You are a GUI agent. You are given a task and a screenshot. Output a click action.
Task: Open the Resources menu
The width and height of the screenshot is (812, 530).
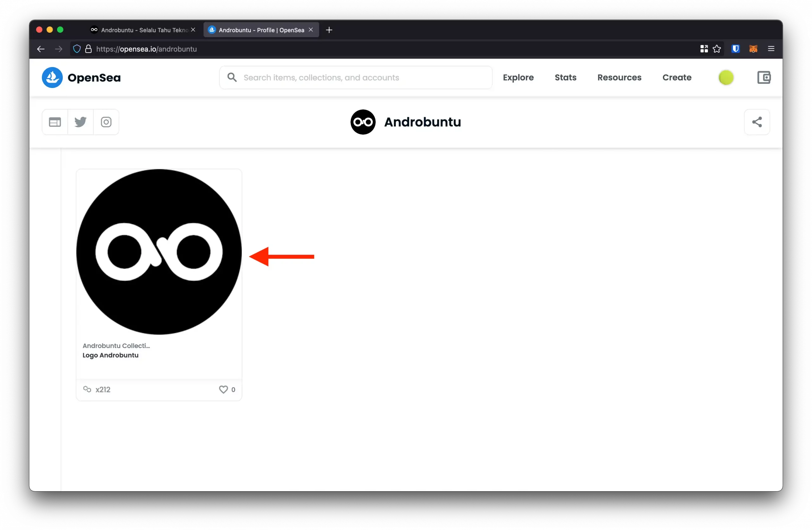(x=619, y=77)
